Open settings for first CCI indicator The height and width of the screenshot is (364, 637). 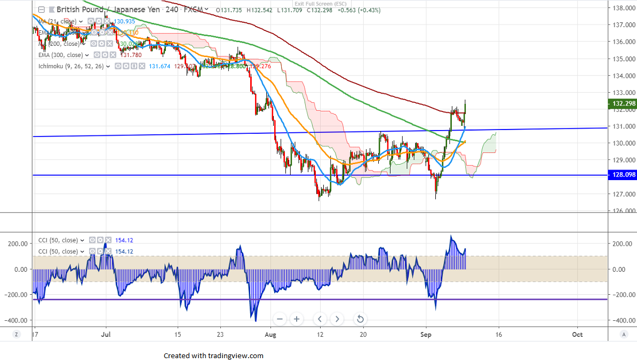[100, 240]
